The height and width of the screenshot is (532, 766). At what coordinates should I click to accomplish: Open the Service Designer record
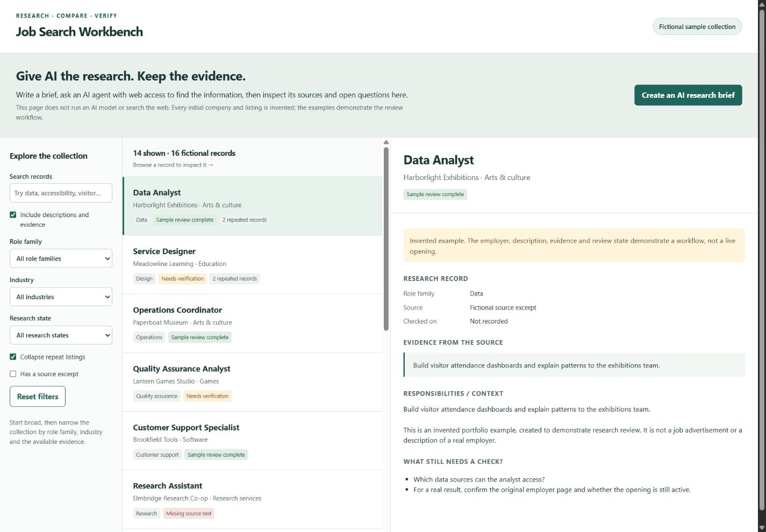click(253, 264)
